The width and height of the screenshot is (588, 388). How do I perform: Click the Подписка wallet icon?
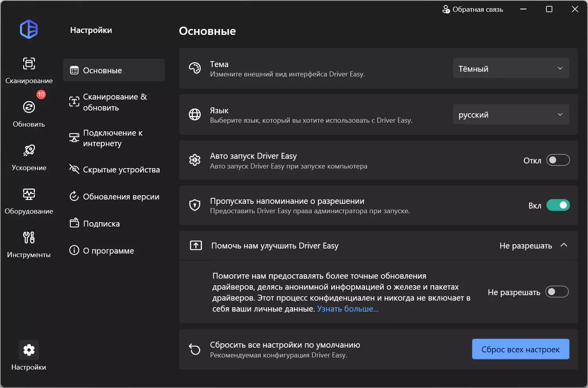coord(74,223)
